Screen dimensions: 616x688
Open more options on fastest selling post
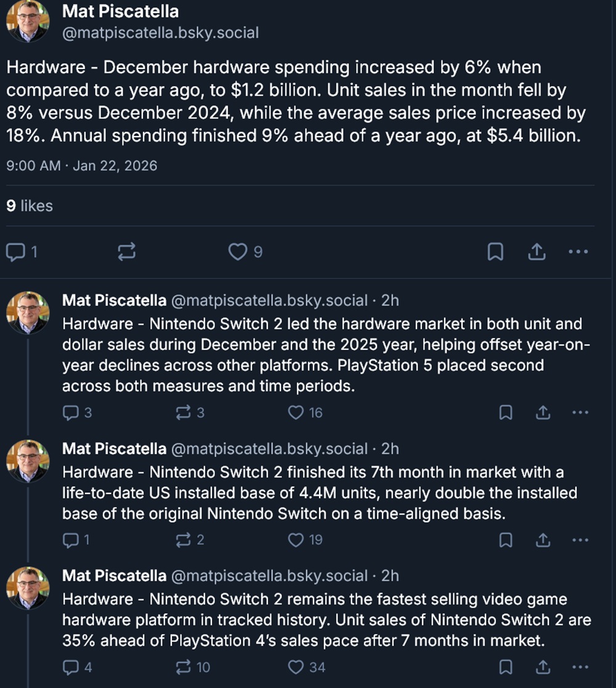[580, 667]
